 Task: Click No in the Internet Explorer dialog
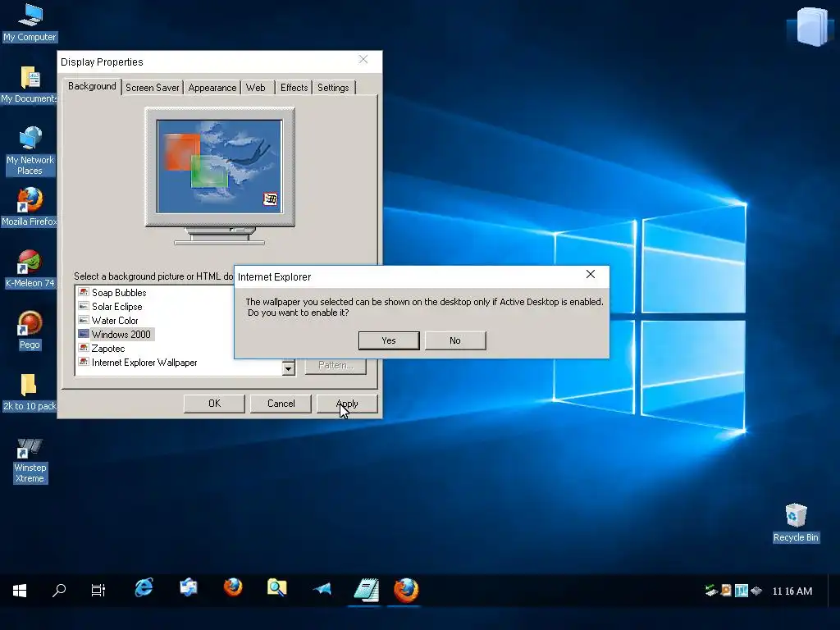[x=455, y=340]
